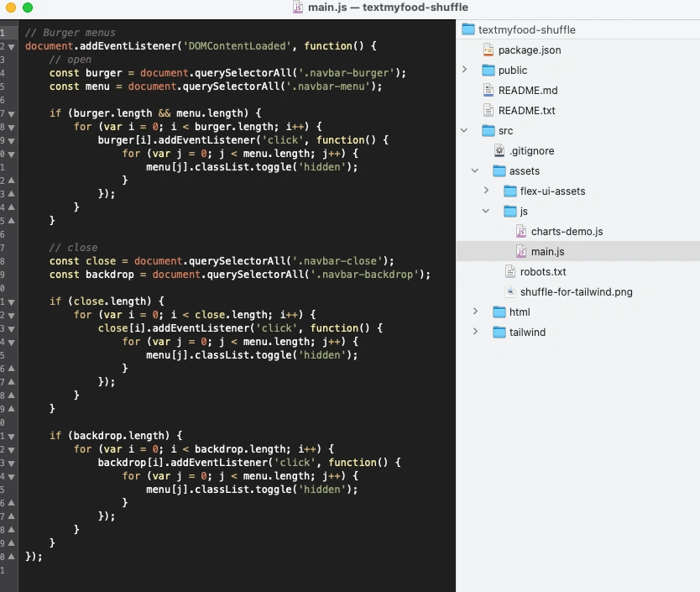Click the robots.txt file icon
This screenshot has width=700, height=592.
(510, 272)
